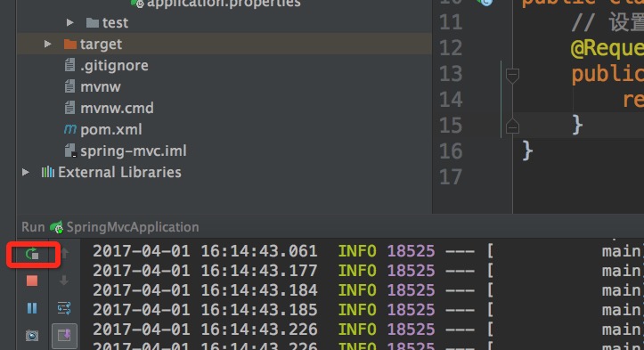The width and height of the screenshot is (644, 350).
Task: Click the file icon next to mvnw.cmd
Action: (69, 108)
